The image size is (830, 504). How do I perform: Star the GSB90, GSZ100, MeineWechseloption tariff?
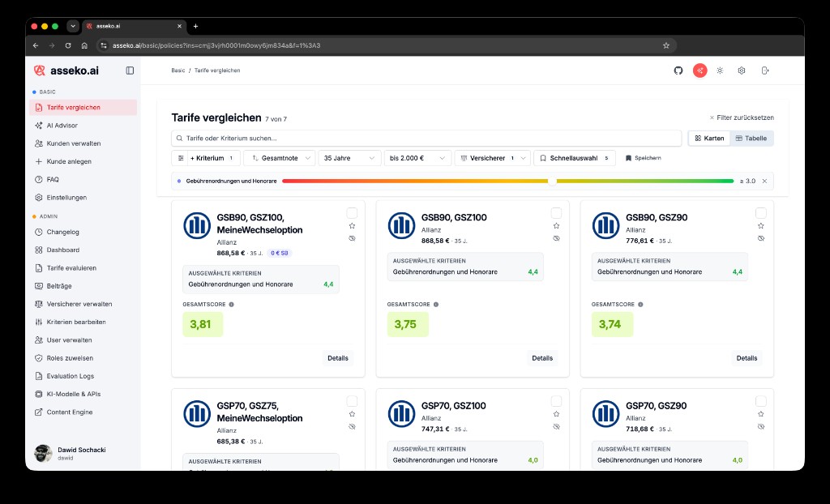352,225
